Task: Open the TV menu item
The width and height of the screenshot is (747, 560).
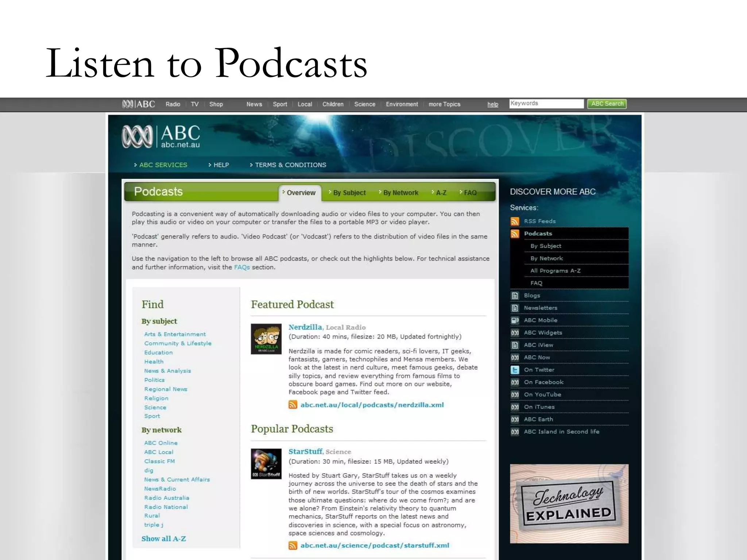Action: pyautogui.click(x=195, y=104)
